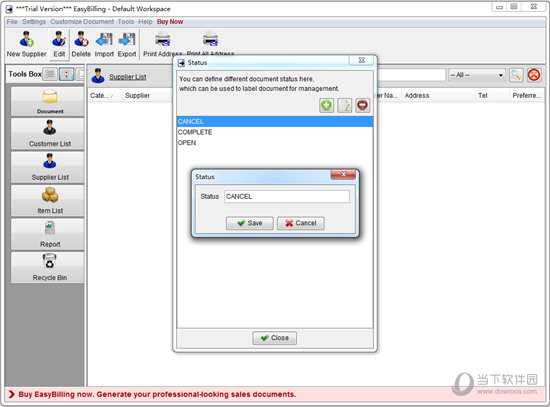Open Supplier List in Tools Box
Screen dimensions: 550x407
point(47,167)
